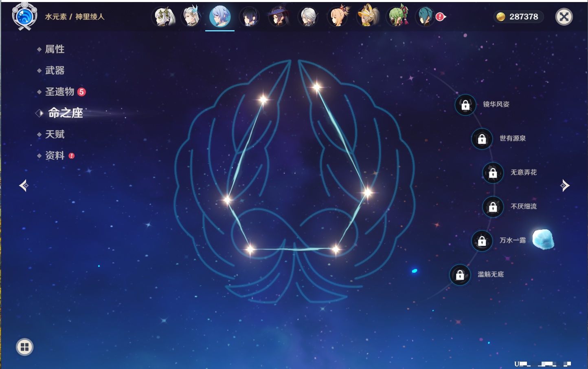Image resolution: width=588 pixels, height=369 pixels.
Task: Switch to the dark purple-haired character avatar
Action: 249,17
